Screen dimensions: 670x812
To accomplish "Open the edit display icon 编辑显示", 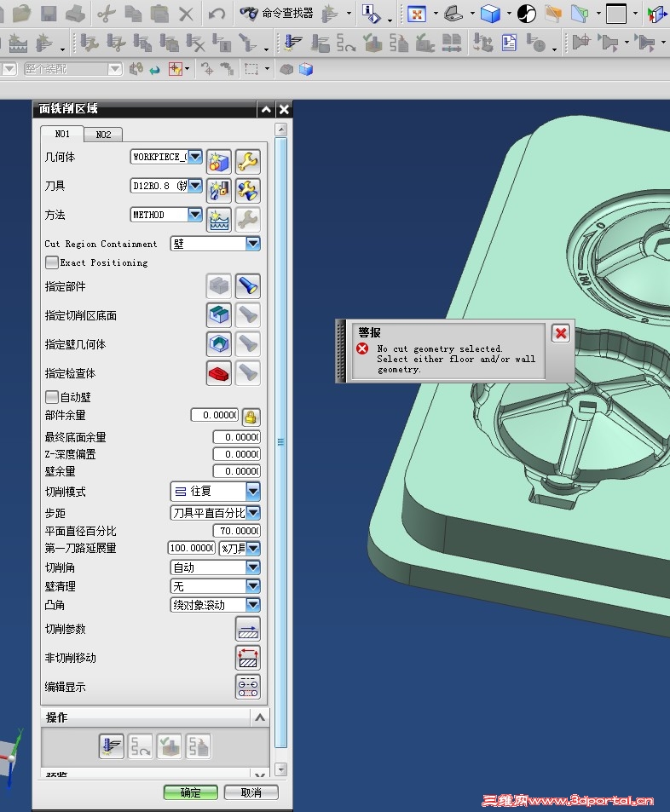I will [x=248, y=688].
